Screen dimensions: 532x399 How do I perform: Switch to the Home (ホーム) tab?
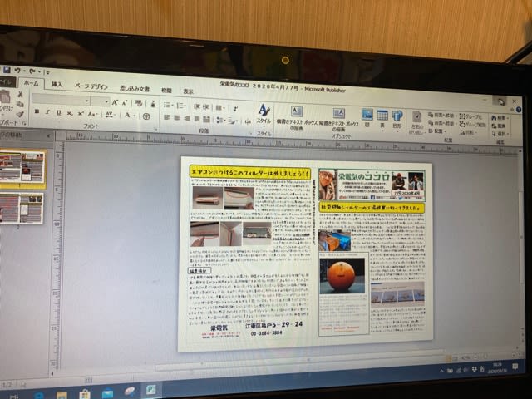click(32, 83)
